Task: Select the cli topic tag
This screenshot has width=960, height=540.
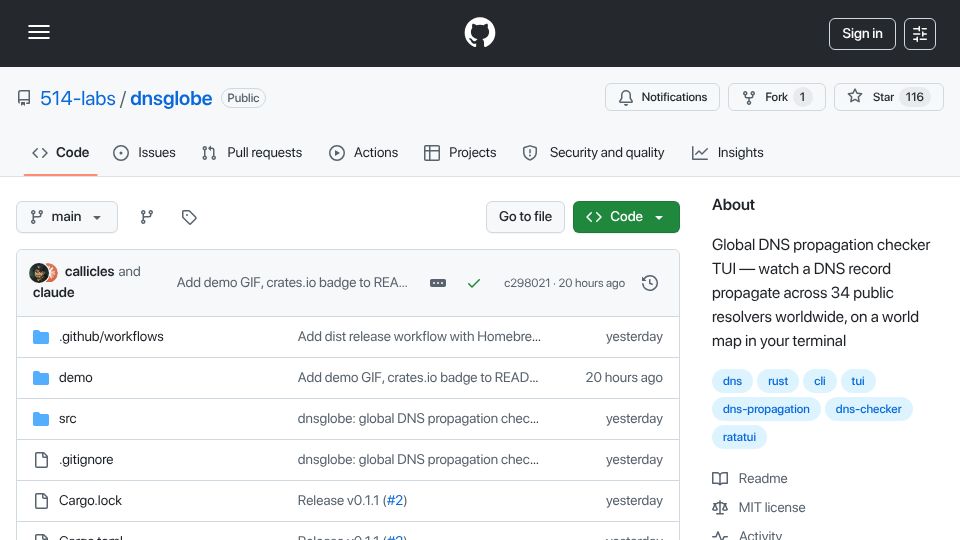Action: pos(820,381)
